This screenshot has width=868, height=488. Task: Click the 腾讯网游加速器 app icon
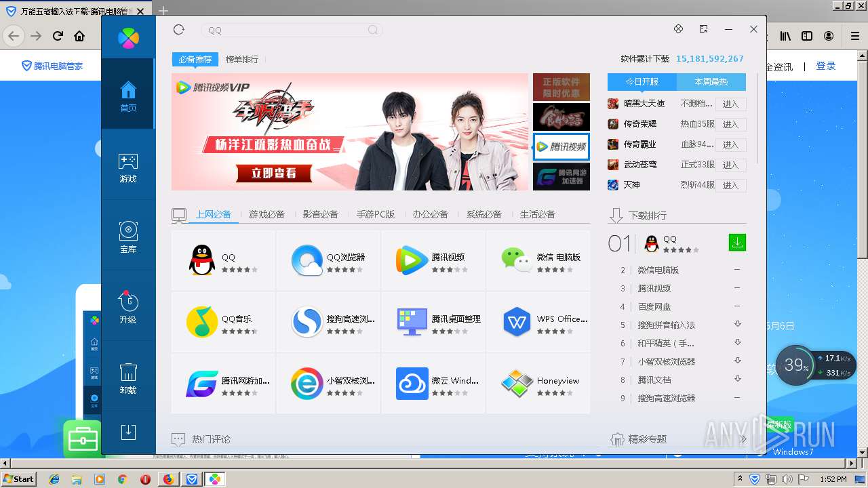[201, 384]
